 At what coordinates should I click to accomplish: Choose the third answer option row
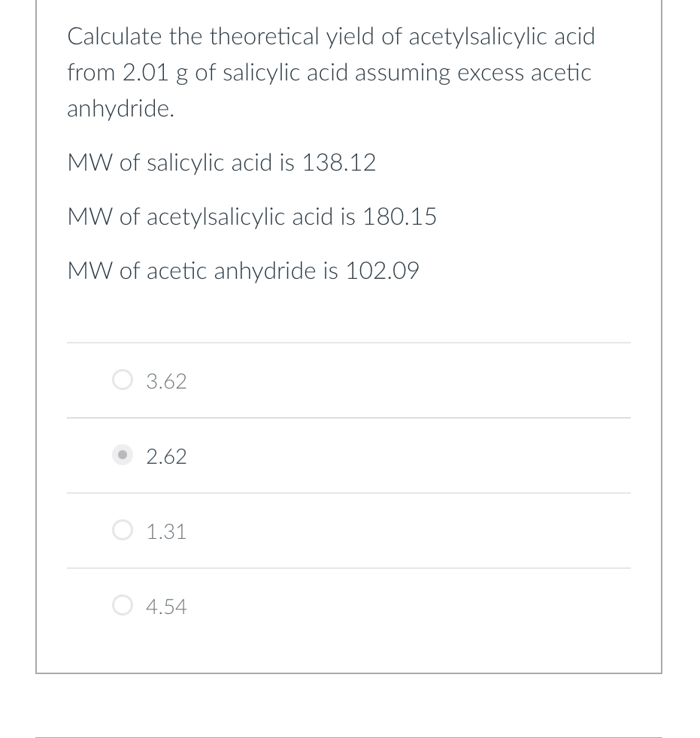click(x=348, y=531)
